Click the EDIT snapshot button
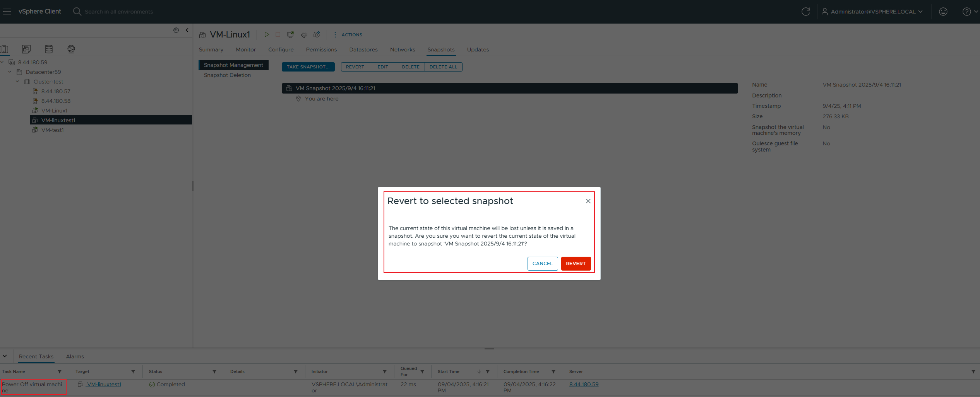Screen dimensions: 980x397 [383, 67]
